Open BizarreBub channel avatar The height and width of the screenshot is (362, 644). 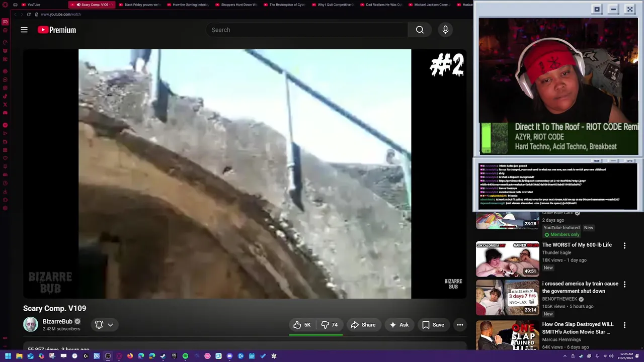click(x=31, y=325)
